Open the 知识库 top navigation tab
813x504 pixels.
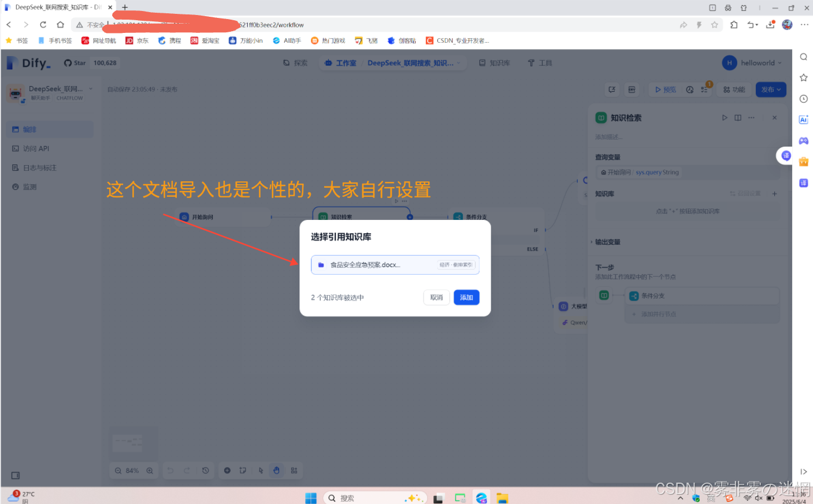pos(495,63)
